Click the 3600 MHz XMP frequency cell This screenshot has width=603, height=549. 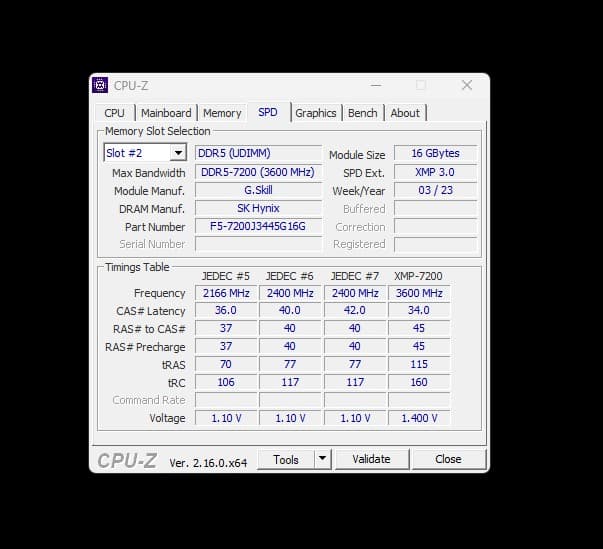pos(419,293)
